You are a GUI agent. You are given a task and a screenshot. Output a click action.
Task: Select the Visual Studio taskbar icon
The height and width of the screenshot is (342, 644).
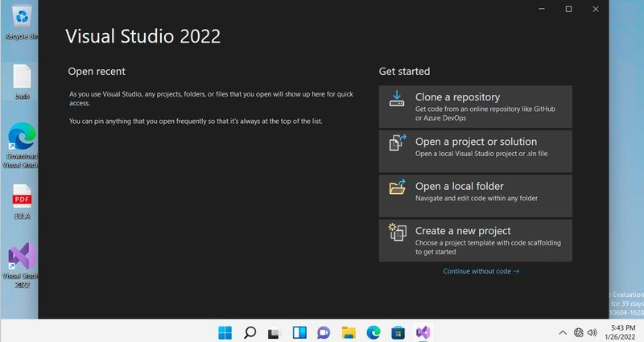click(423, 332)
